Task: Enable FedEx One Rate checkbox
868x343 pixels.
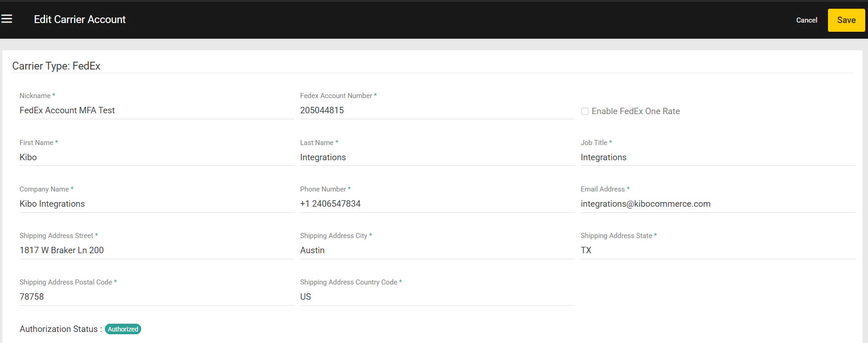Action: click(585, 111)
